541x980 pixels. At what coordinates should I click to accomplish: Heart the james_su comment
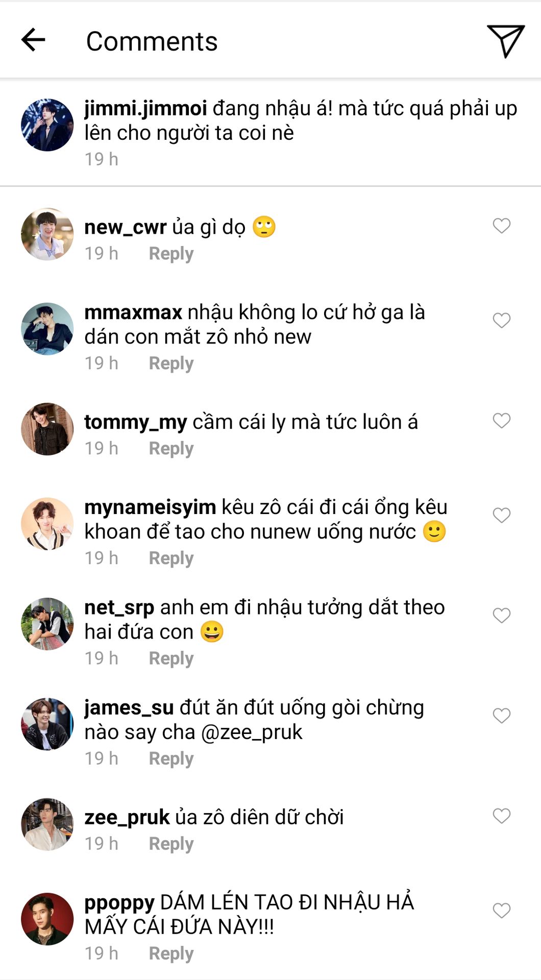(x=501, y=715)
